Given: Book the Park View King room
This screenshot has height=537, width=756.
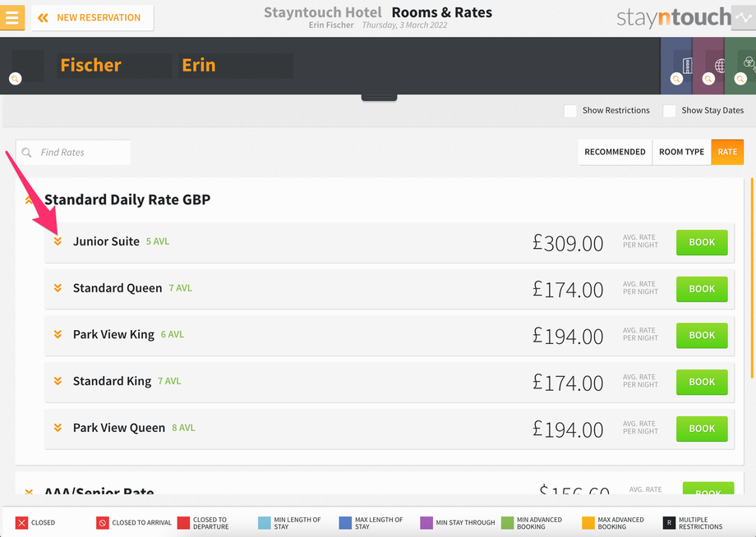Looking at the screenshot, I should [702, 335].
